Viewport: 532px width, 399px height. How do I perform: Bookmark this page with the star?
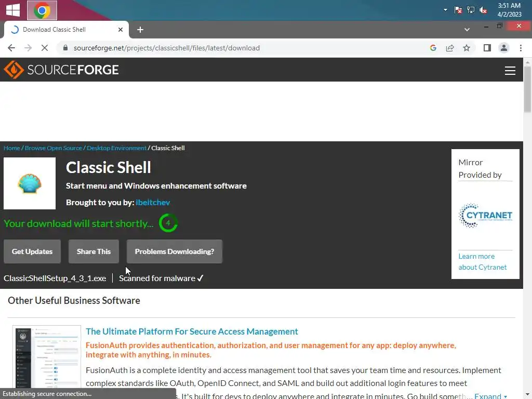click(467, 48)
